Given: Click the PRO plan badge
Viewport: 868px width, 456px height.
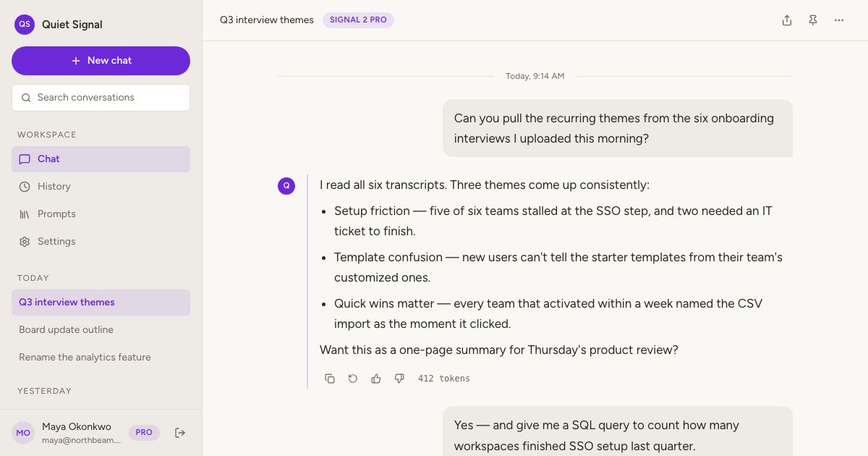Looking at the screenshot, I should pyautogui.click(x=144, y=433).
